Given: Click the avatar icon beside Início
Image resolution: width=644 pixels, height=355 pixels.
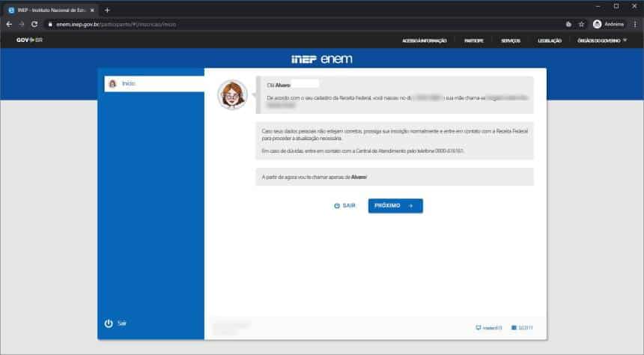Looking at the screenshot, I should coord(112,84).
